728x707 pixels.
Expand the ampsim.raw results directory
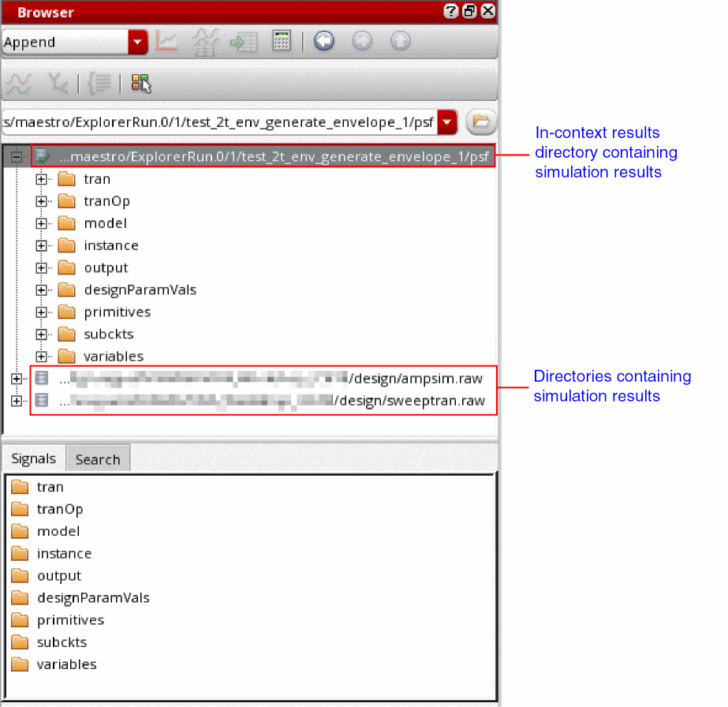17,379
